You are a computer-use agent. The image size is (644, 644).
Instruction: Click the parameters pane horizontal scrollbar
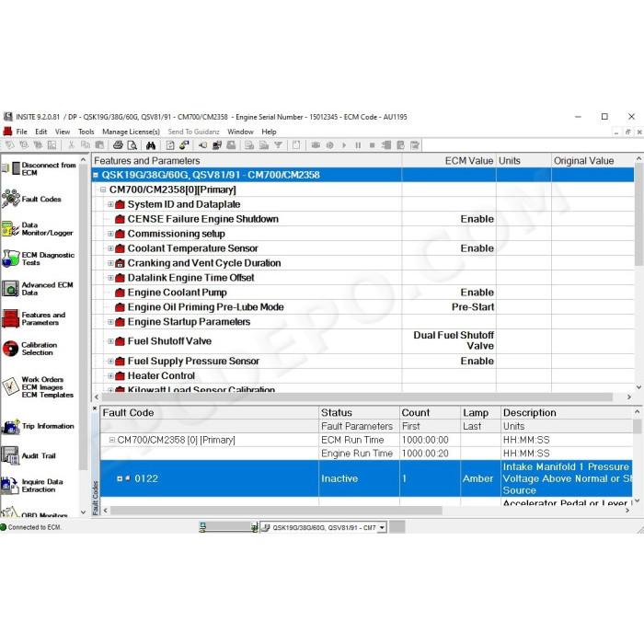pyautogui.click(x=357, y=397)
